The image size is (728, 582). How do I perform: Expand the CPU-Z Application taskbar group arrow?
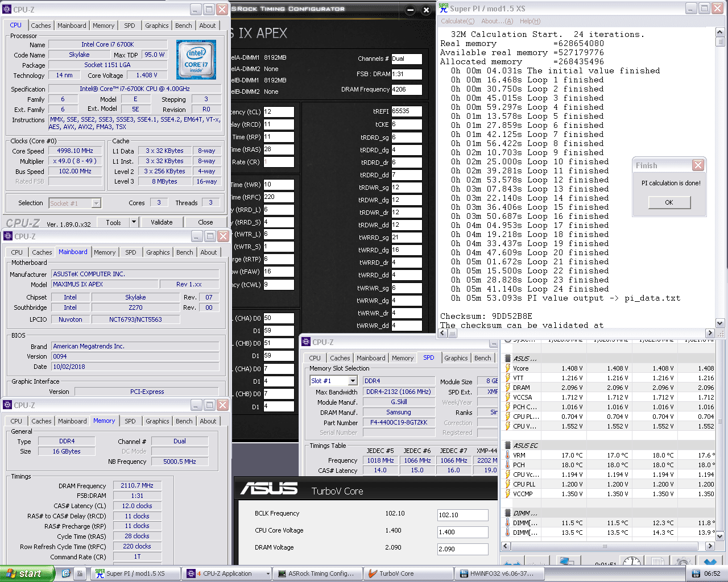tap(268, 574)
